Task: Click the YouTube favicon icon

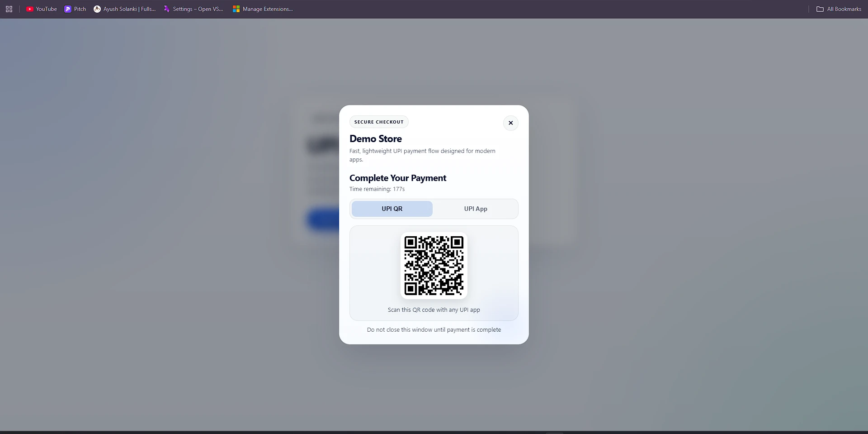Action: click(x=30, y=9)
